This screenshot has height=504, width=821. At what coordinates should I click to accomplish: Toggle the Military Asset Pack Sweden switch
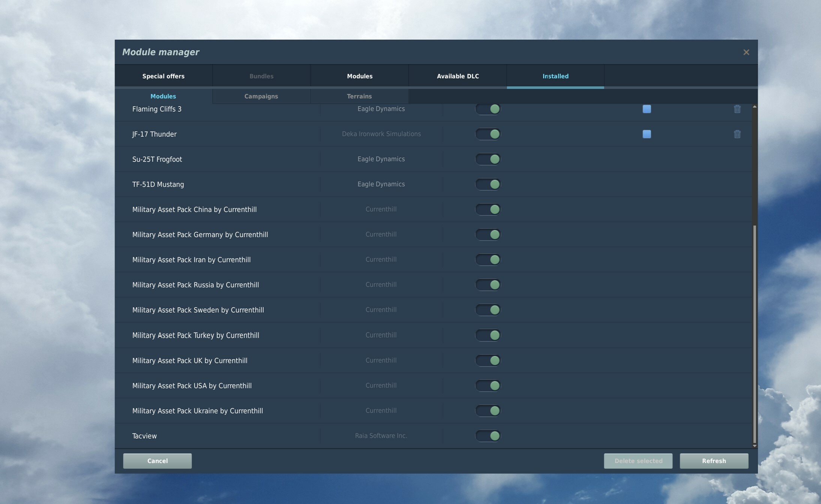[x=488, y=310]
